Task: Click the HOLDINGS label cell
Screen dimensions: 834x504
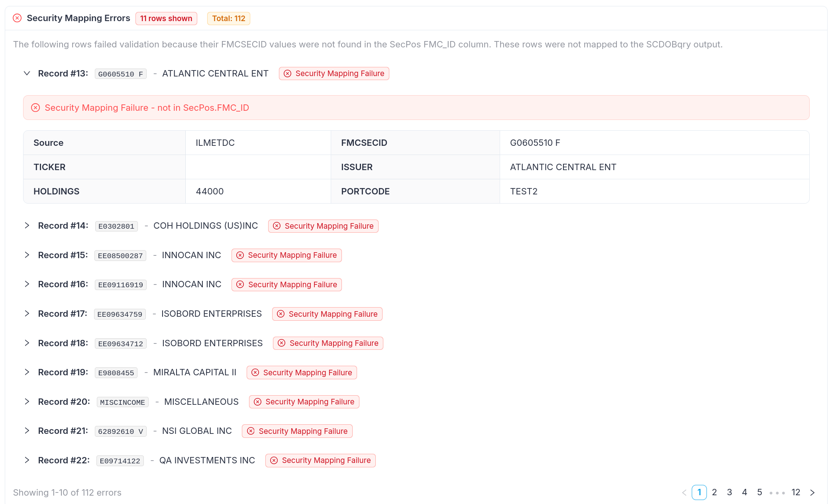Action: [104, 191]
